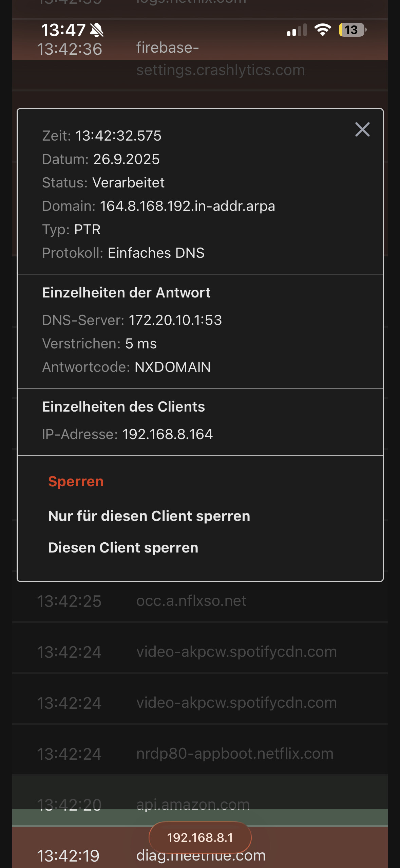Tap the 192.168.8.1 address pill

coord(200,837)
